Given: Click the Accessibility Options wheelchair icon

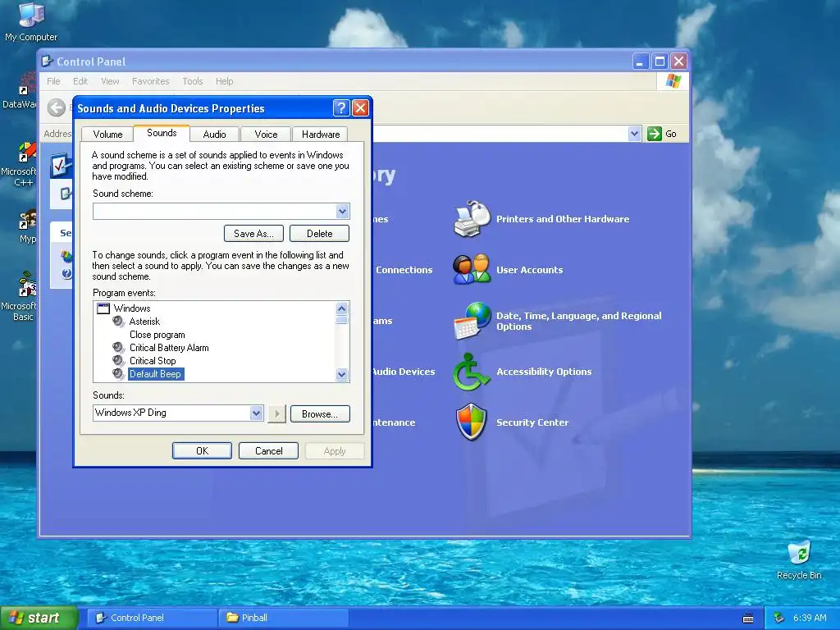Looking at the screenshot, I should click(x=471, y=372).
